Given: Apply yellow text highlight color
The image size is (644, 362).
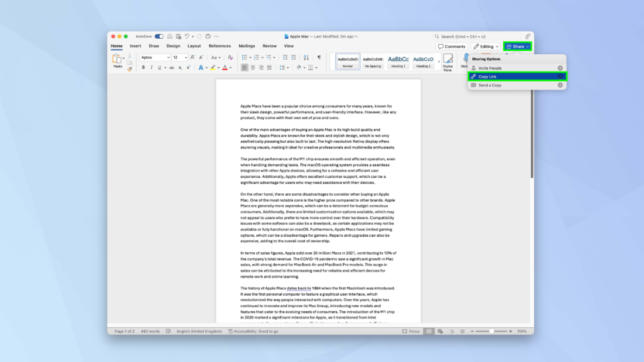Looking at the screenshot, I should [213, 68].
